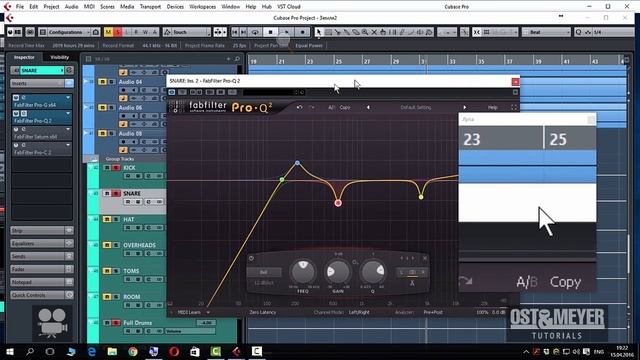Viewport: 640px width, 360px height.
Task: Mute the OVERHEADS track
Action: 107,245
